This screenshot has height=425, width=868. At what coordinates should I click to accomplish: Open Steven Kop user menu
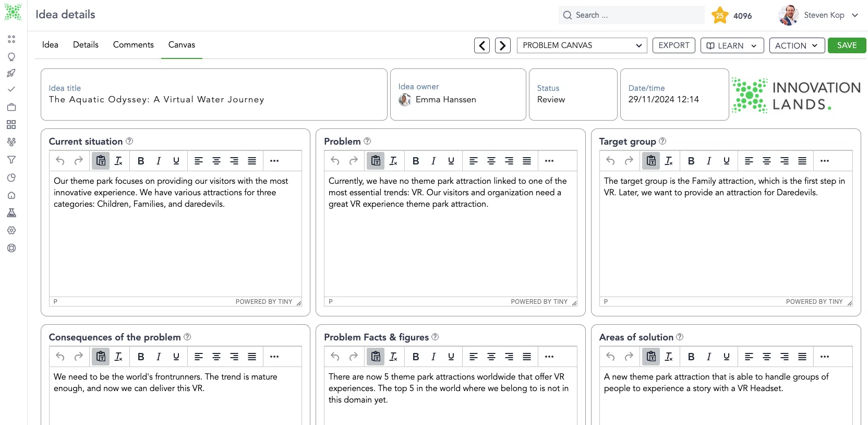pyautogui.click(x=818, y=15)
